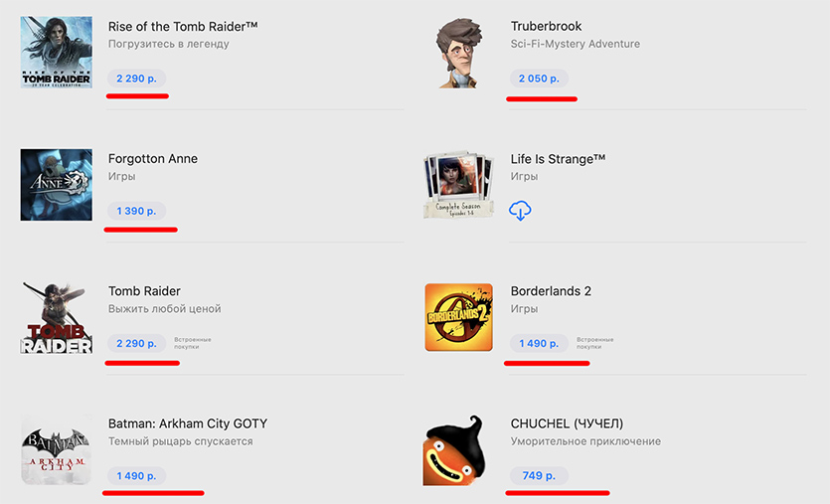Open the Truberbrook title link
The height and width of the screenshot is (504, 830).
click(546, 26)
